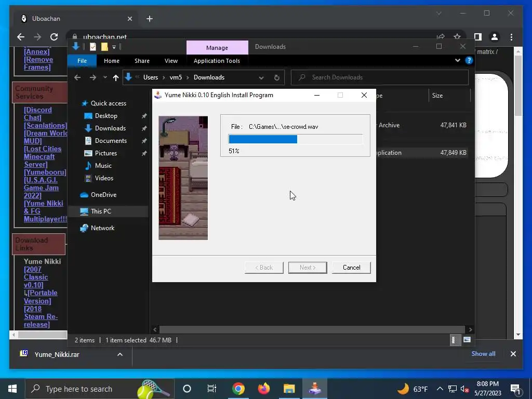The image size is (532, 399).
Task: Open Task View on taskbar
Action: 212,389
